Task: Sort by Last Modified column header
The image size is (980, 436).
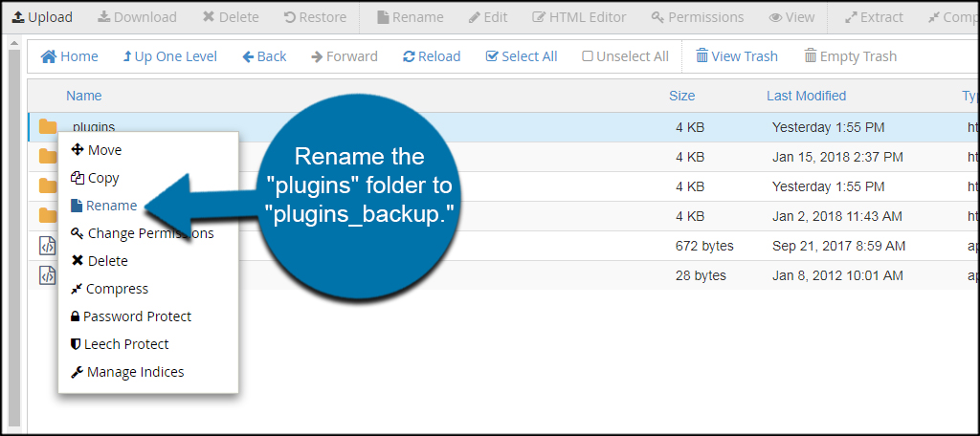Action: coord(806,96)
